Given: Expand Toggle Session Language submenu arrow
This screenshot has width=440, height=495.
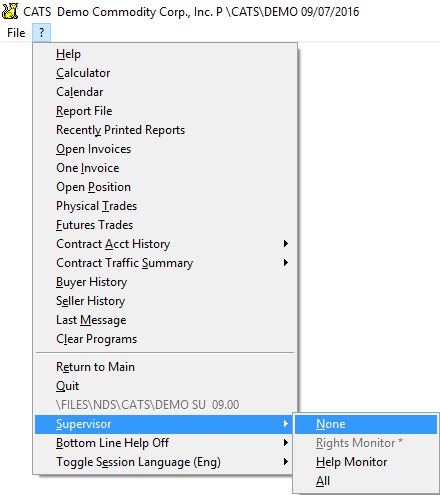Looking at the screenshot, I should [286, 462].
